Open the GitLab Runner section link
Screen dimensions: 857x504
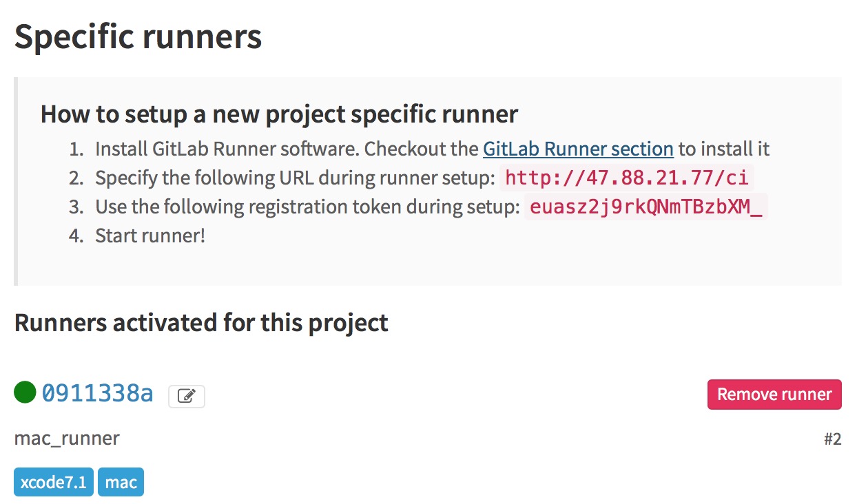(x=578, y=149)
